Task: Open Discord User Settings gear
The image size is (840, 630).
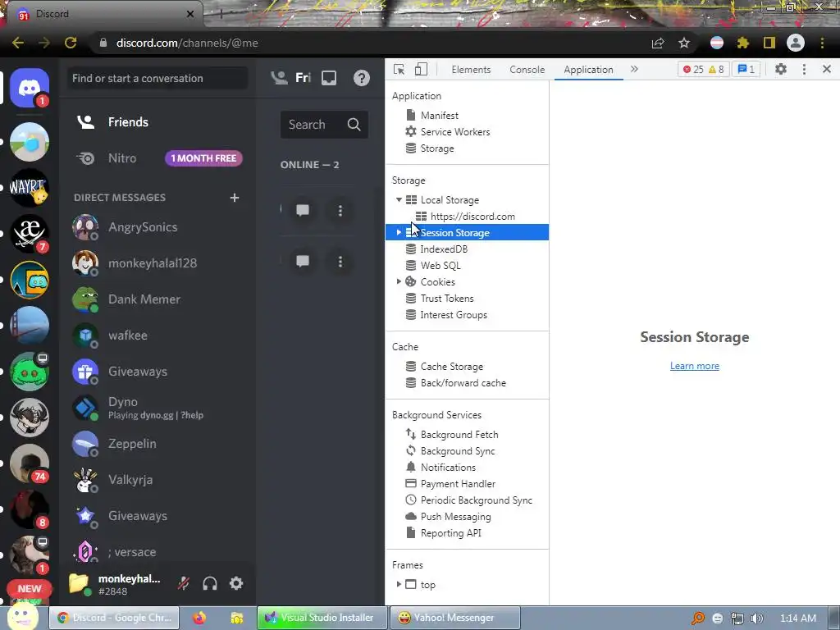Action: pyautogui.click(x=236, y=583)
